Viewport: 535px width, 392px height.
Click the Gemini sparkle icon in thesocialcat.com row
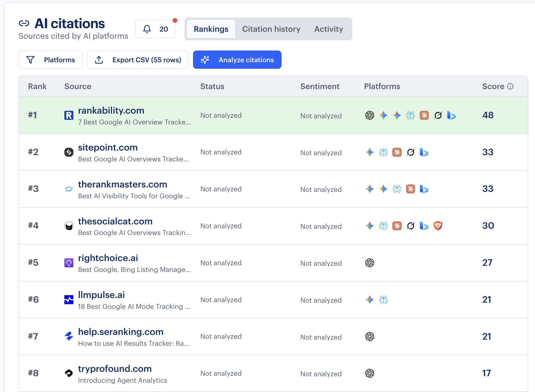point(370,226)
